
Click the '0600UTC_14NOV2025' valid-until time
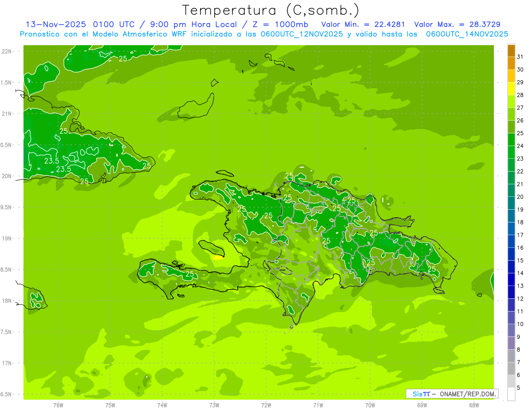click(x=467, y=34)
